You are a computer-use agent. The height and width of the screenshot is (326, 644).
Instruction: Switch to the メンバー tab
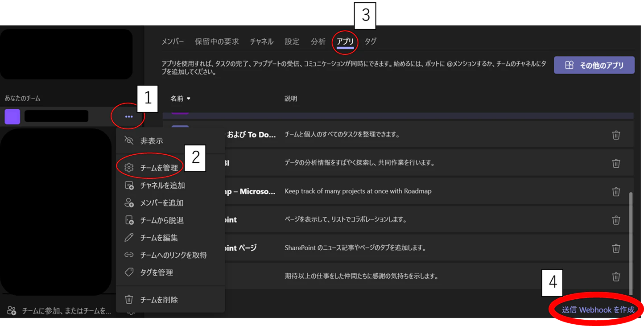173,41
